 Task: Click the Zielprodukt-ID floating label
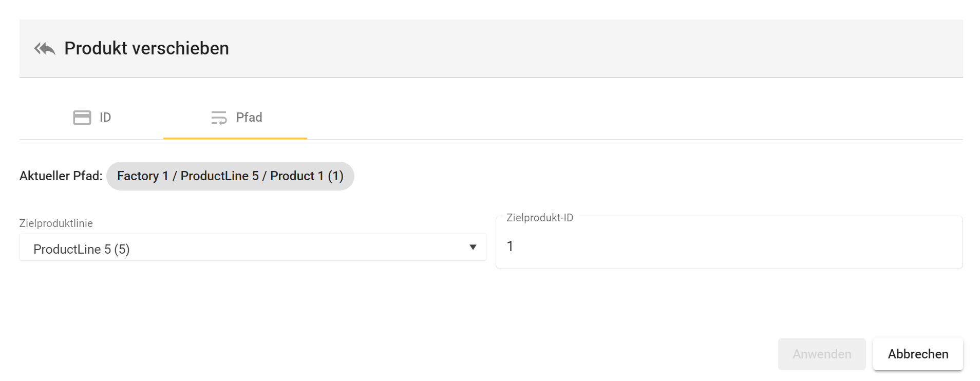click(x=539, y=218)
